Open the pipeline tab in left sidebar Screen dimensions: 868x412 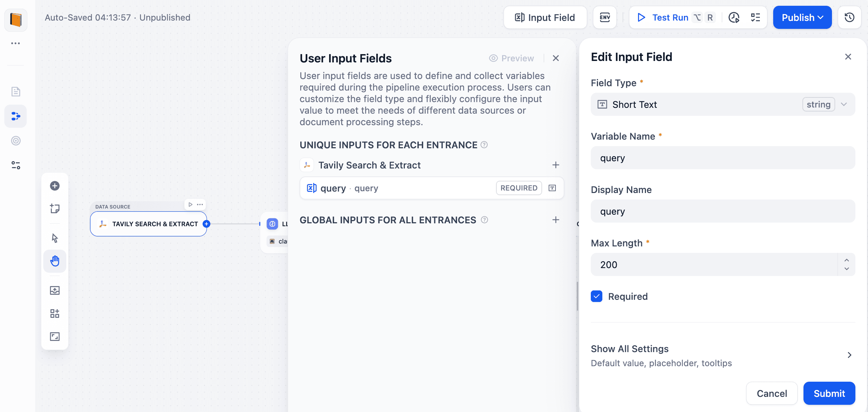pos(15,116)
